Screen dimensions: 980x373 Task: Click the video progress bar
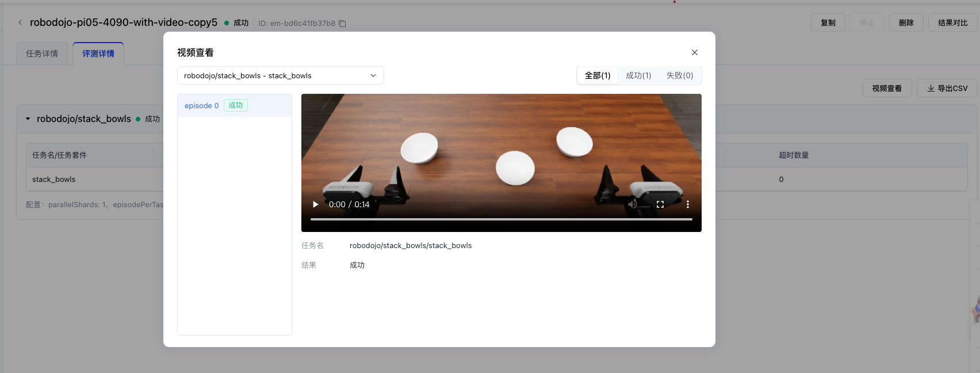502,219
